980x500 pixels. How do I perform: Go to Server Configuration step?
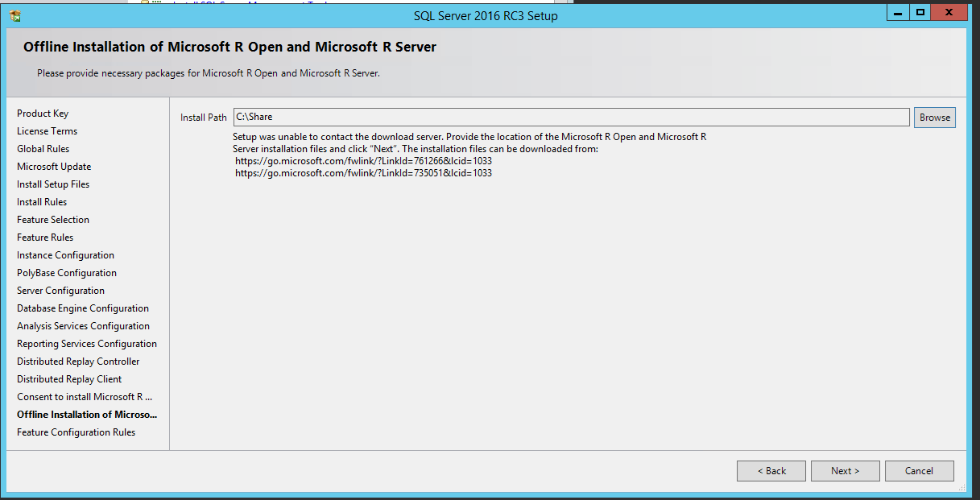60,291
